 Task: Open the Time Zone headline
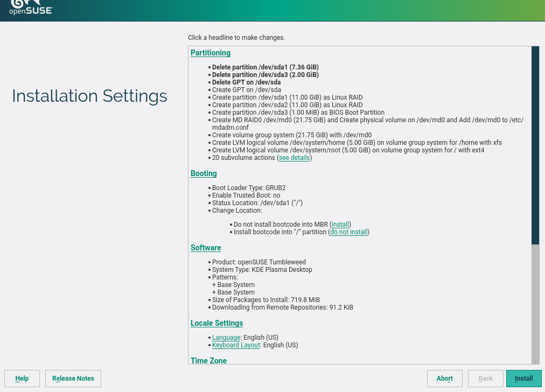tap(208, 360)
